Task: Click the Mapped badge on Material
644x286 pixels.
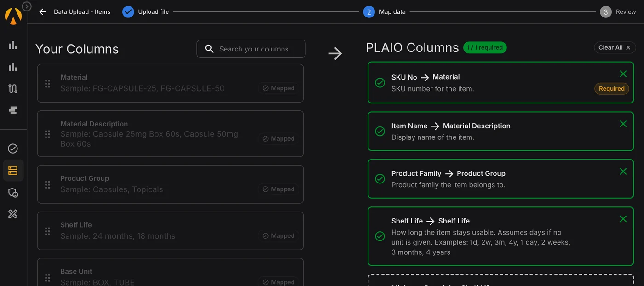Action: click(x=278, y=88)
